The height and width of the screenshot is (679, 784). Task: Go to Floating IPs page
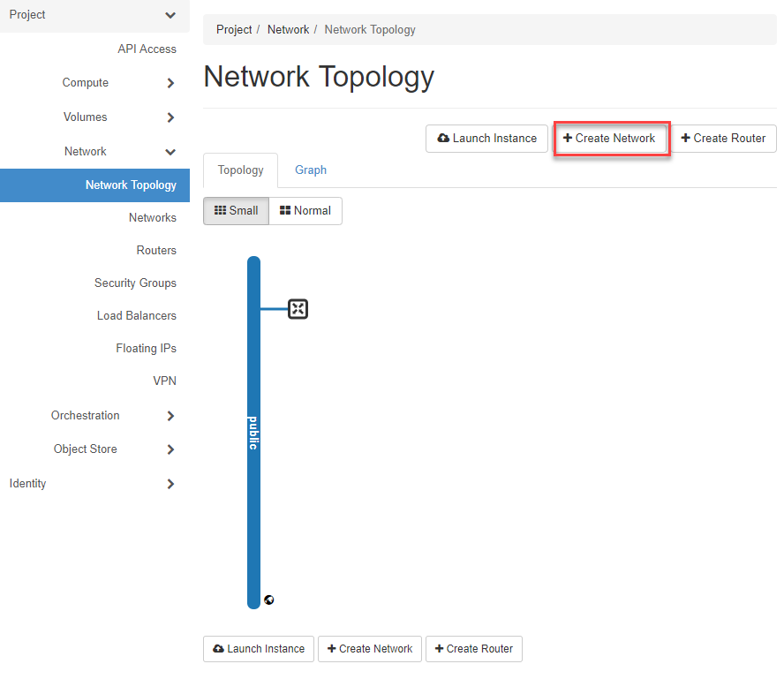(x=146, y=349)
